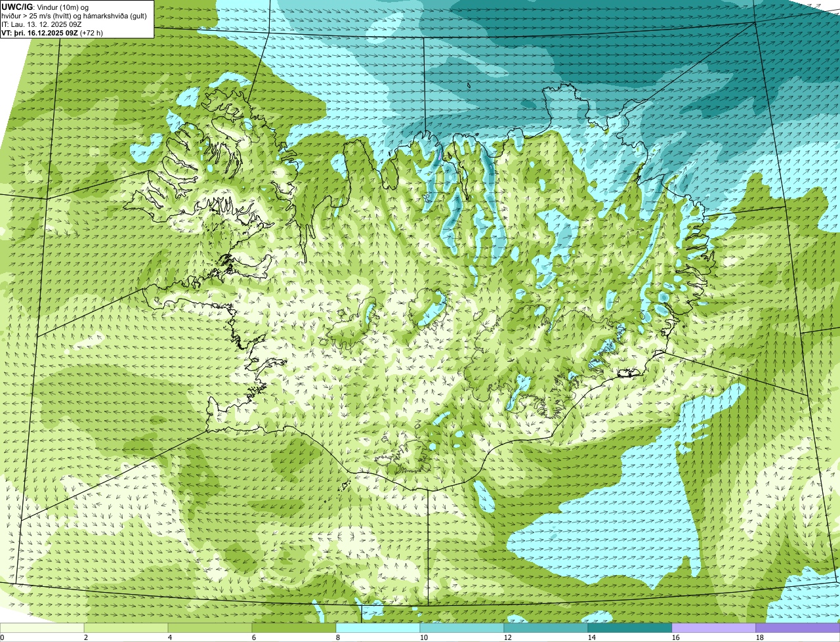
Task: Select the purple legend swatch above 18 m/s
Action: coord(798,628)
